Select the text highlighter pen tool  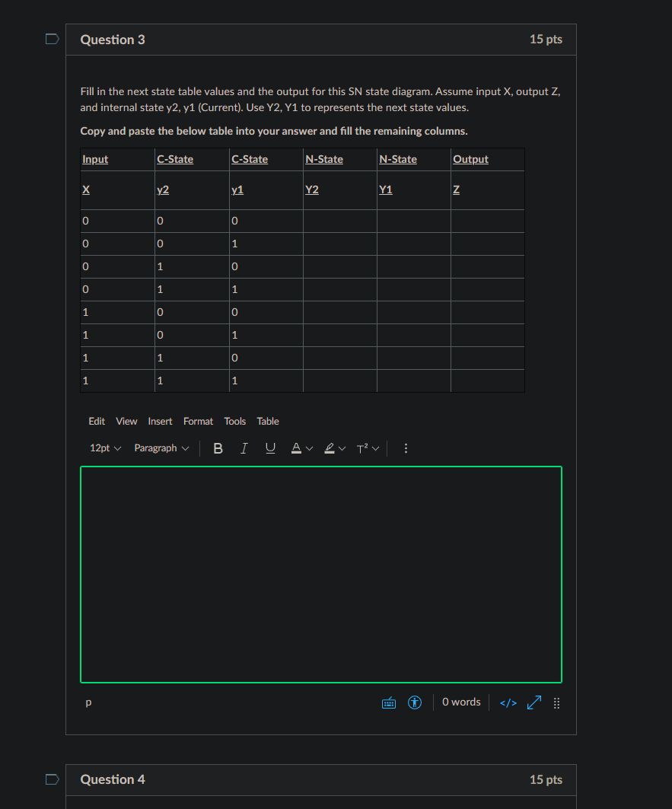328,447
